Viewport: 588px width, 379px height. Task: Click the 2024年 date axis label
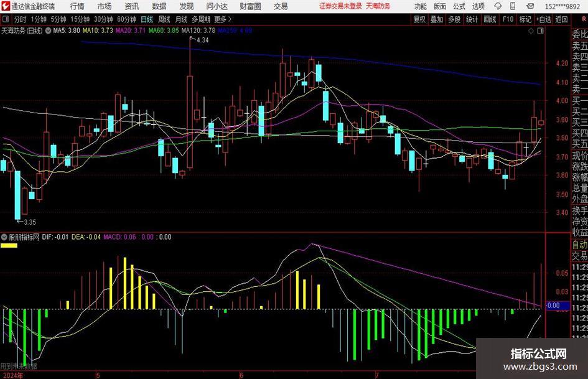12,375
